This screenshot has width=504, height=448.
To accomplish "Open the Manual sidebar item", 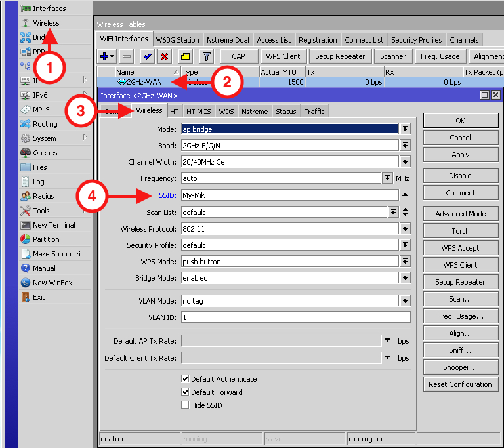I will click(x=55, y=268).
